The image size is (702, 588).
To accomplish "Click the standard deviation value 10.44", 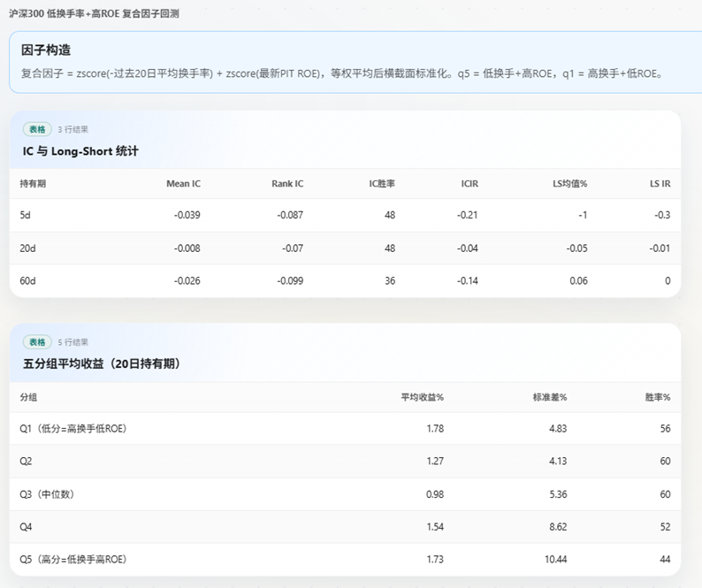I will click(x=555, y=560).
